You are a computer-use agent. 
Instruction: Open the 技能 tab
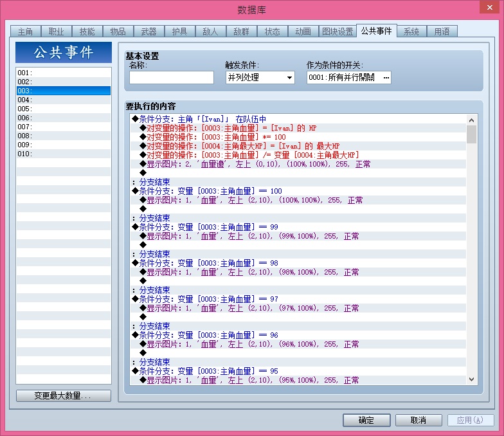point(87,32)
